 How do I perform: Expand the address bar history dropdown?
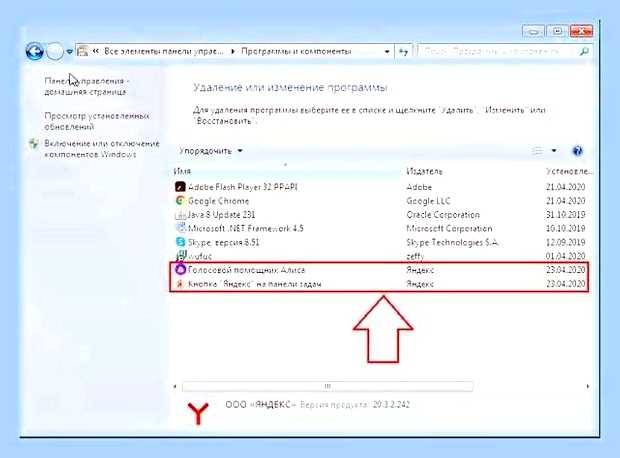click(387, 51)
